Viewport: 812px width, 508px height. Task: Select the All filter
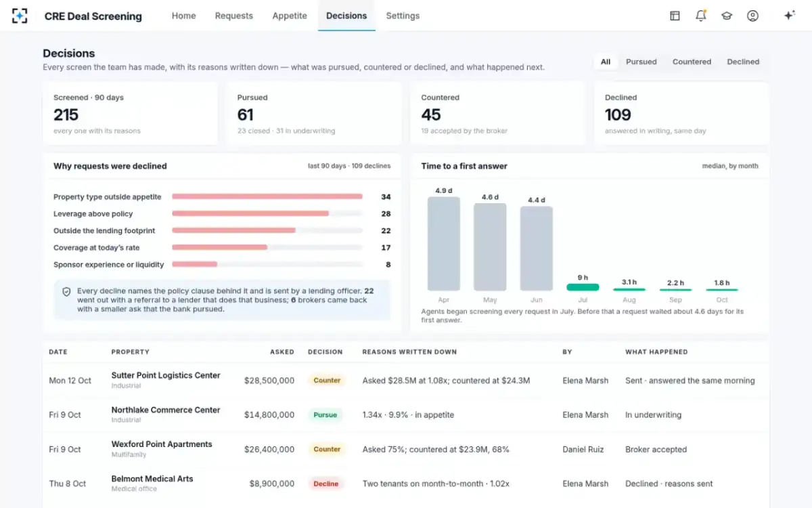point(606,62)
